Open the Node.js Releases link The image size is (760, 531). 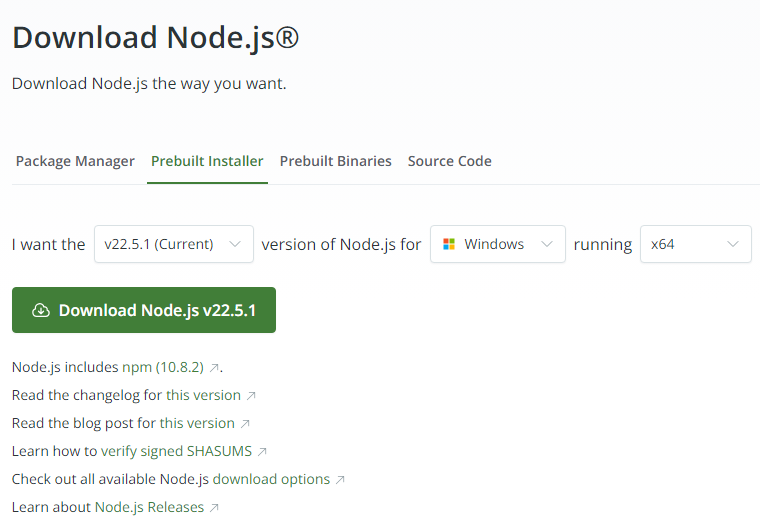(149, 507)
